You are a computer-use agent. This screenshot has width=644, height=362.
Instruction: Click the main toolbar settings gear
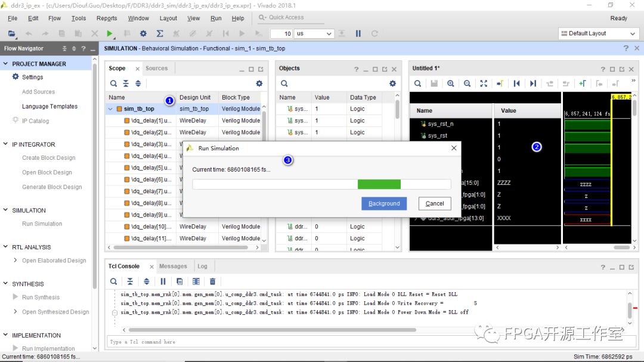pos(143,34)
